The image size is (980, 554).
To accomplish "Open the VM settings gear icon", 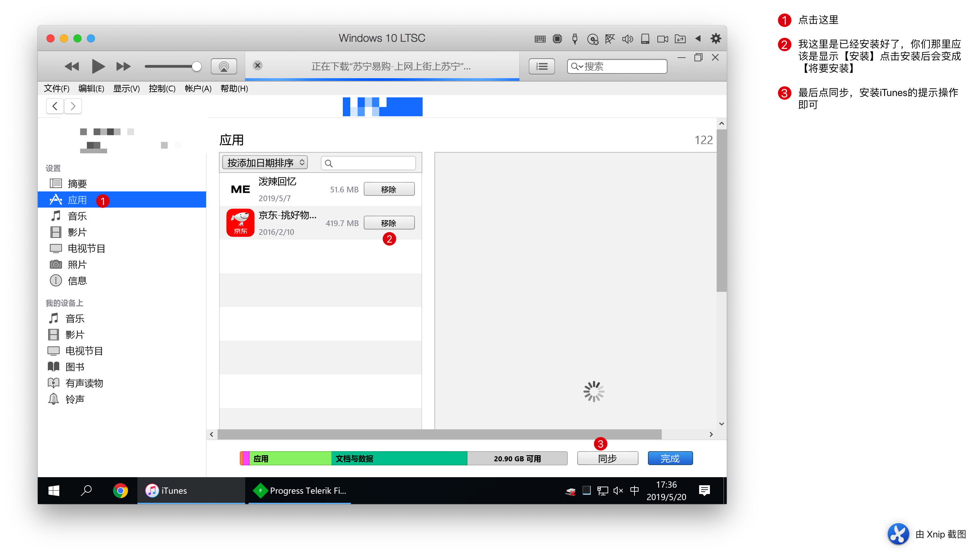I will [x=716, y=38].
